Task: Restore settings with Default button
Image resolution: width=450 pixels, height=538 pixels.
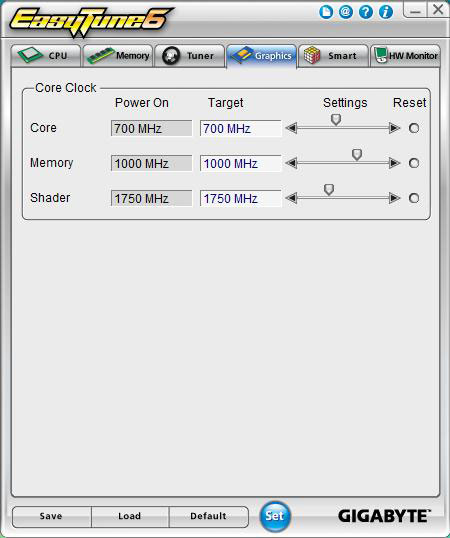Action: tap(209, 516)
